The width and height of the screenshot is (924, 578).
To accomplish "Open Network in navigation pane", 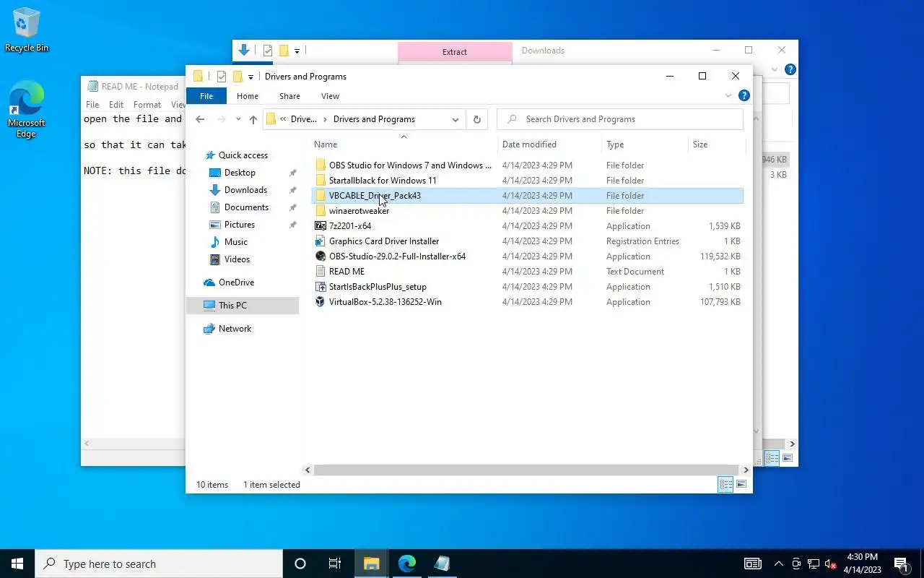I will point(235,329).
